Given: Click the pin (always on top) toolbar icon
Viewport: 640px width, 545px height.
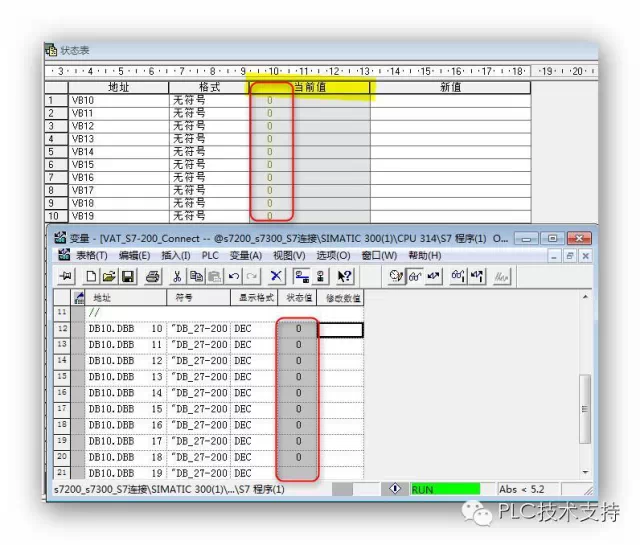Looking at the screenshot, I should (66, 276).
